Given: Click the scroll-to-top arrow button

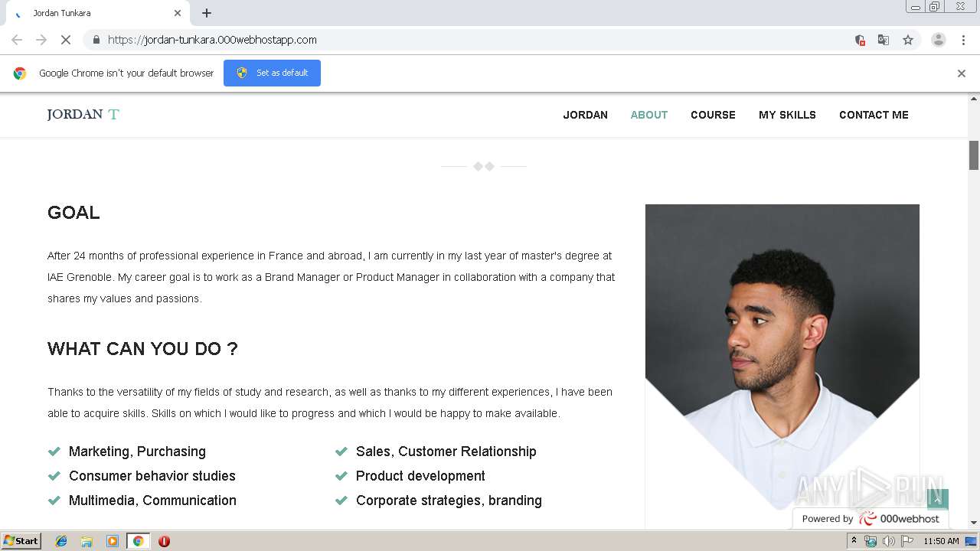Looking at the screenshot, I should coord(938,499).
